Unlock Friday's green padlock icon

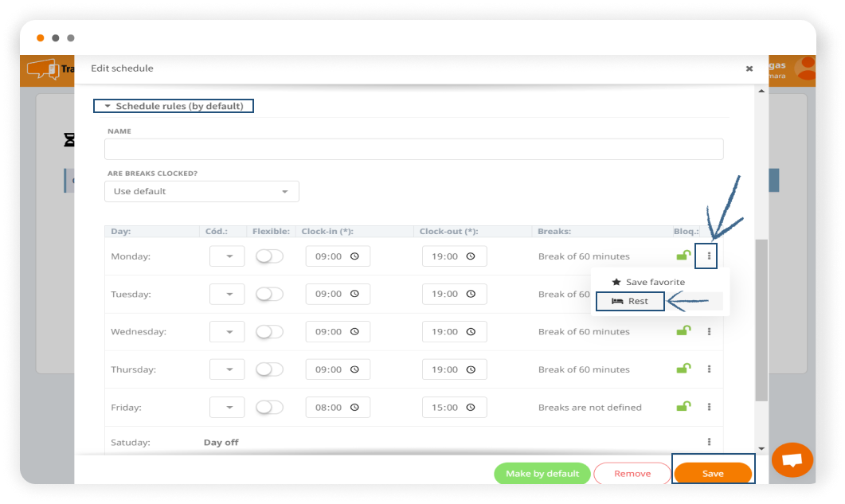(683, 407)
